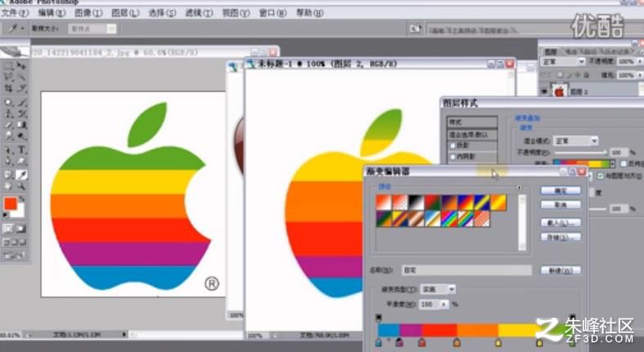This screenshot has height=352, width=644.
Task: Select the Blur tool
Action: click(x=8, y=136)
